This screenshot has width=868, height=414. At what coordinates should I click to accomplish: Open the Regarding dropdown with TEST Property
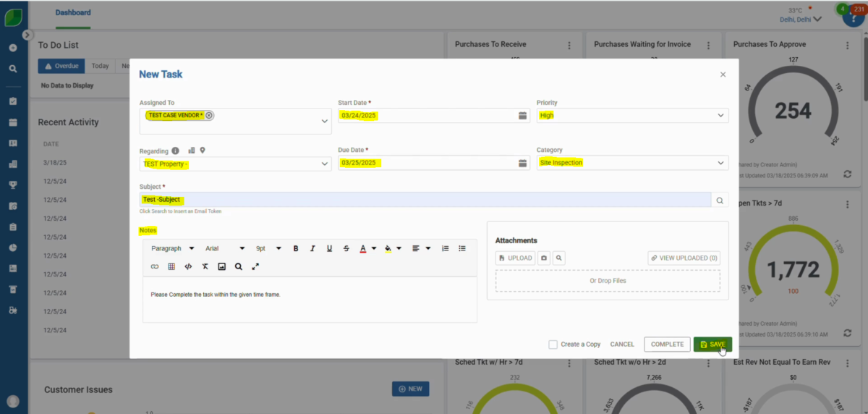click(236, 164)
